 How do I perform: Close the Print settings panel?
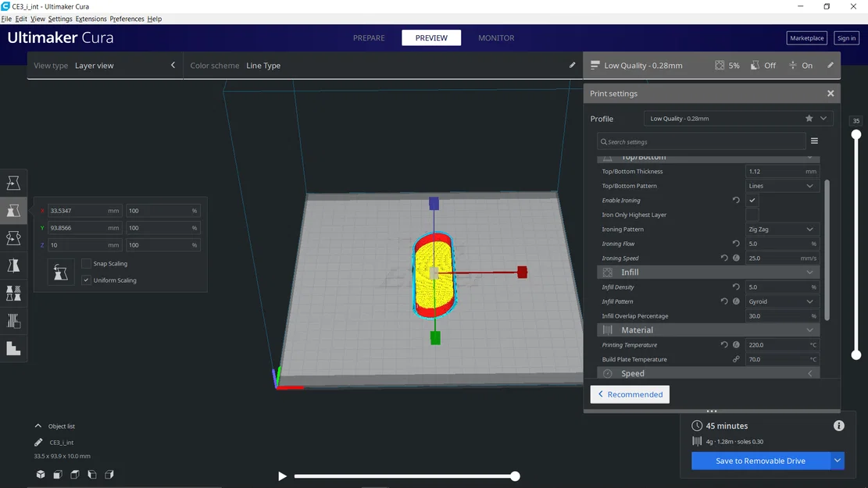(830, 94)
